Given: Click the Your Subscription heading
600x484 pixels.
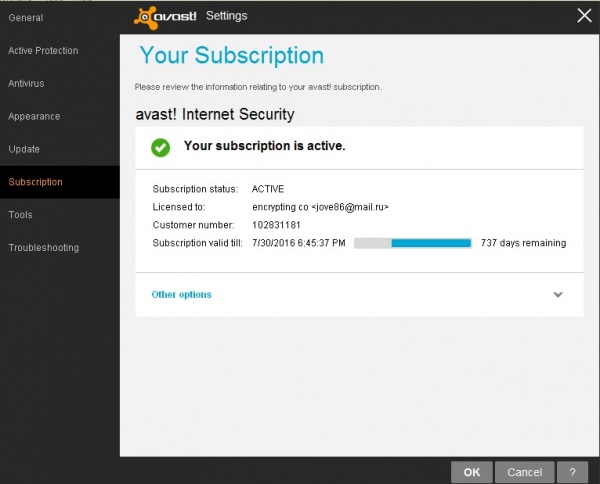Looking at the screenshot, I should pyautogui.click(x=231, y=56).
